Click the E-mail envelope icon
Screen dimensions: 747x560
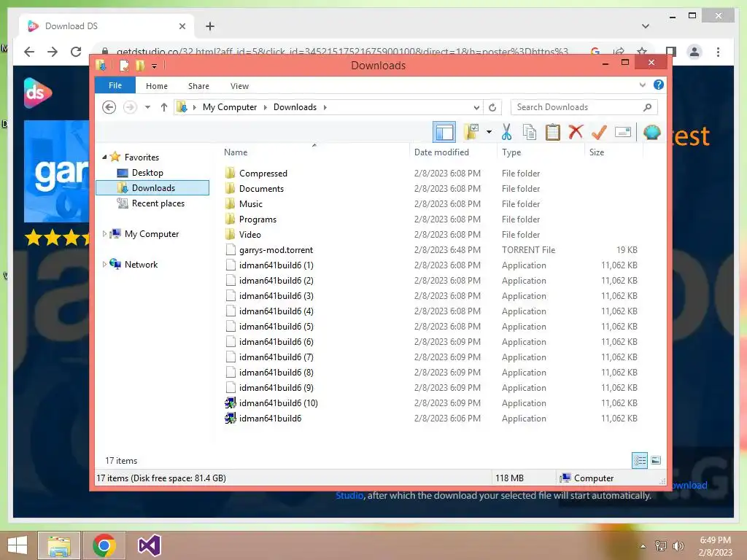pos(623,132)
